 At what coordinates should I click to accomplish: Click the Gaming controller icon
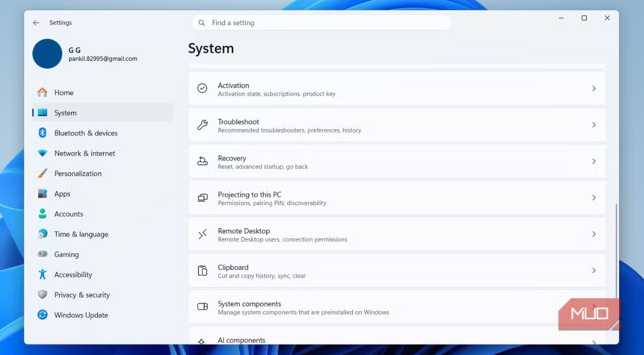tap(43, 254)
